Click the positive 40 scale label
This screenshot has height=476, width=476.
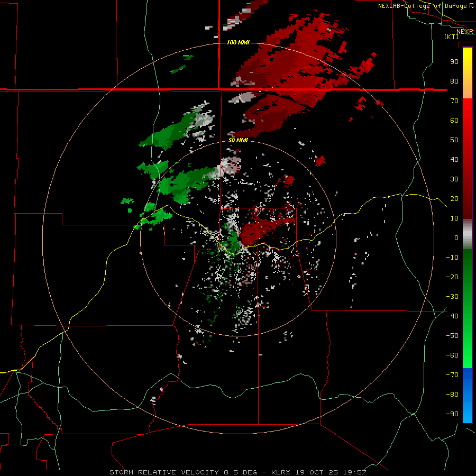tap(454, 160)
